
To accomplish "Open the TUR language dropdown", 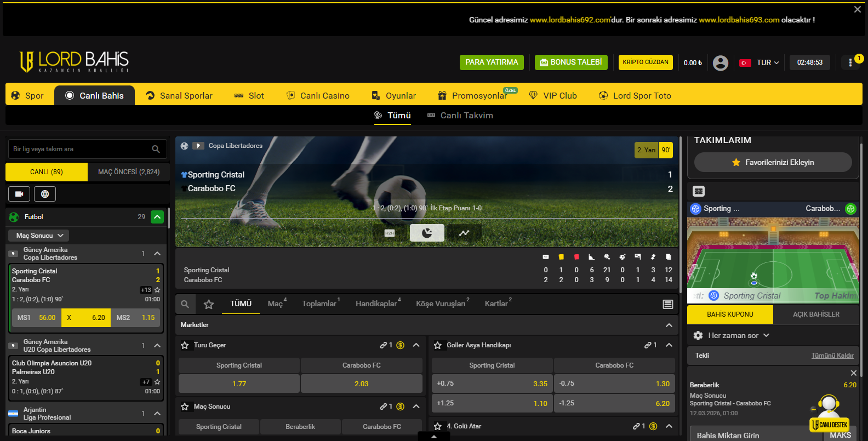I will pyautogui.click(x=759, y=62).
